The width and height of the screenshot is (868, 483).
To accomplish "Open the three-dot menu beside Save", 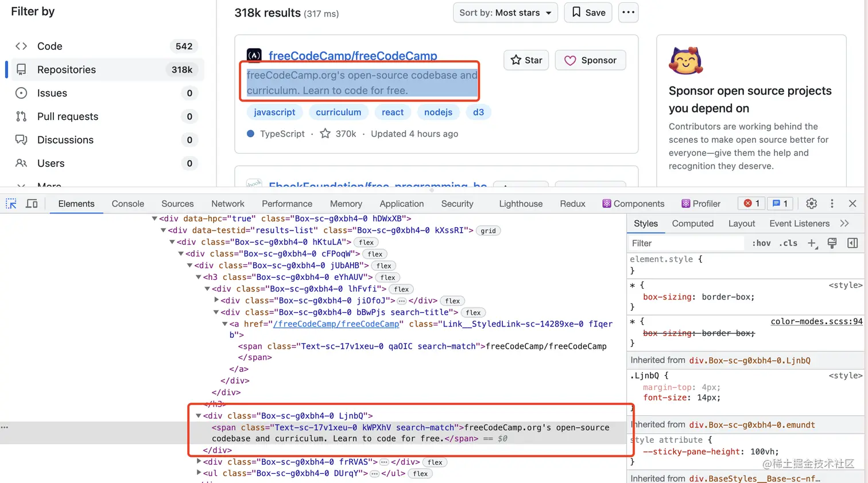I will (629, 13).
